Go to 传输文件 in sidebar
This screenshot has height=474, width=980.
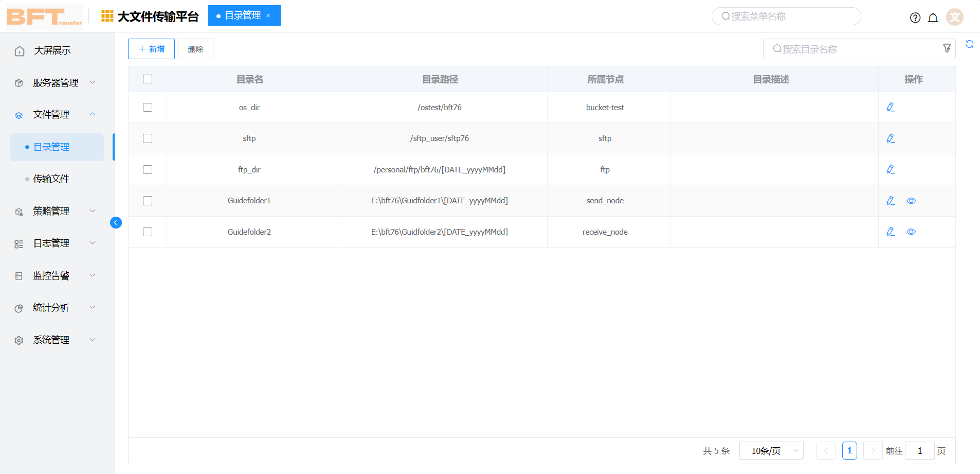click(51, 179)
